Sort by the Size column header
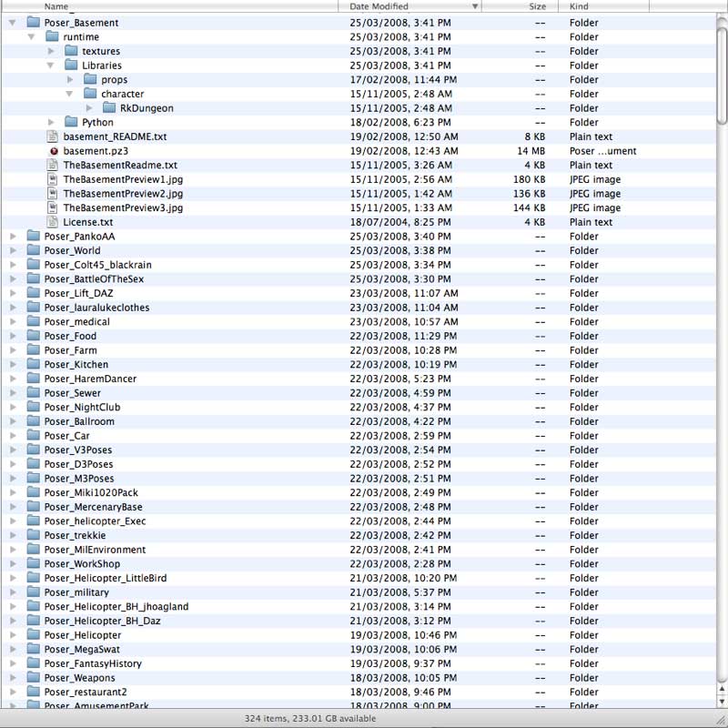 pos(520,6)
